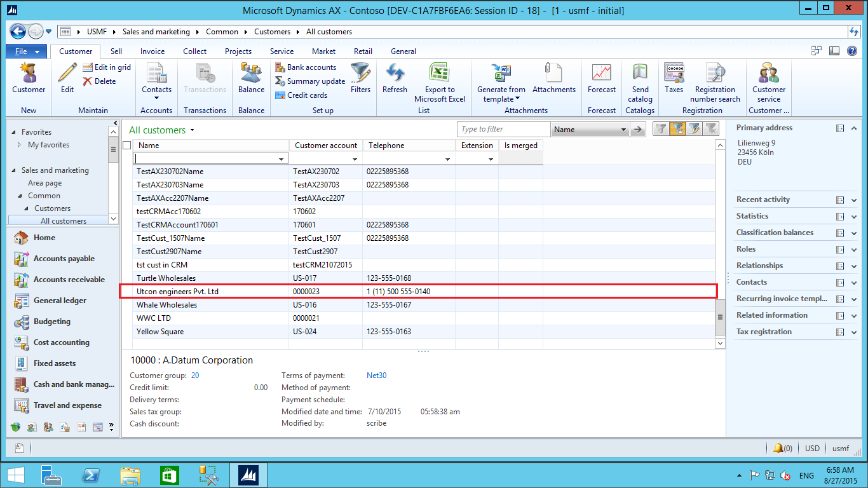This screenshot has height=488, width=868.
Task: Open Windows PowerShell from taskbar
Action: coord(91,475)
